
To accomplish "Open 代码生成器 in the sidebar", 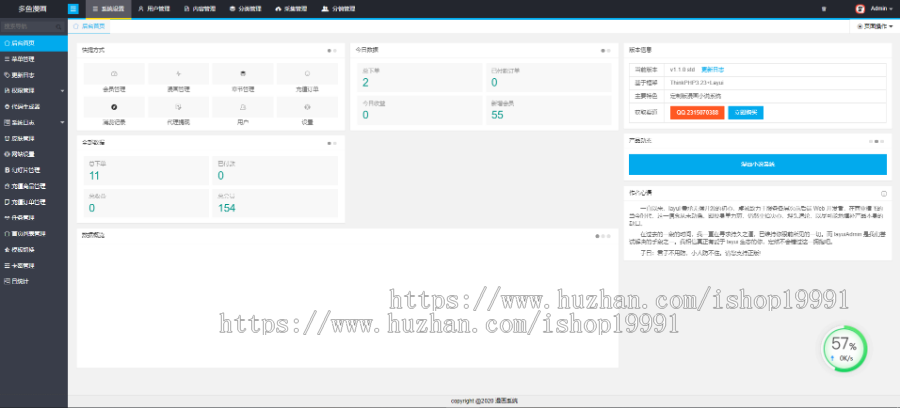I will pos(34,107).
